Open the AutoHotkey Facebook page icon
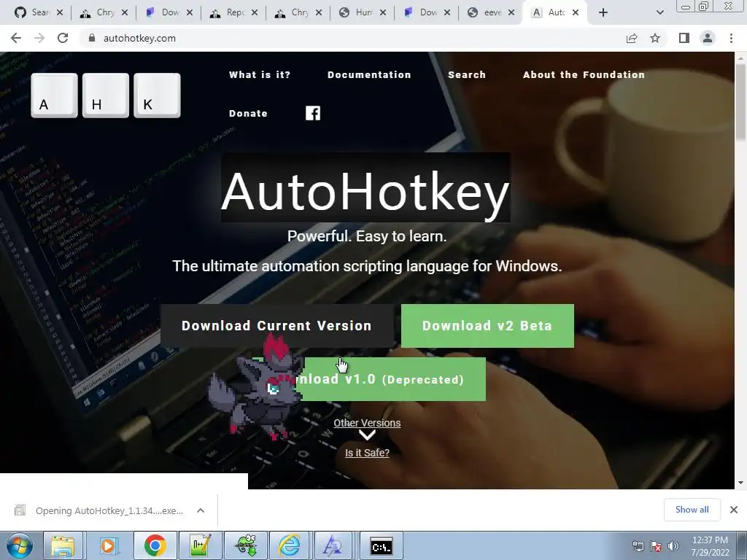 point(313,113)
